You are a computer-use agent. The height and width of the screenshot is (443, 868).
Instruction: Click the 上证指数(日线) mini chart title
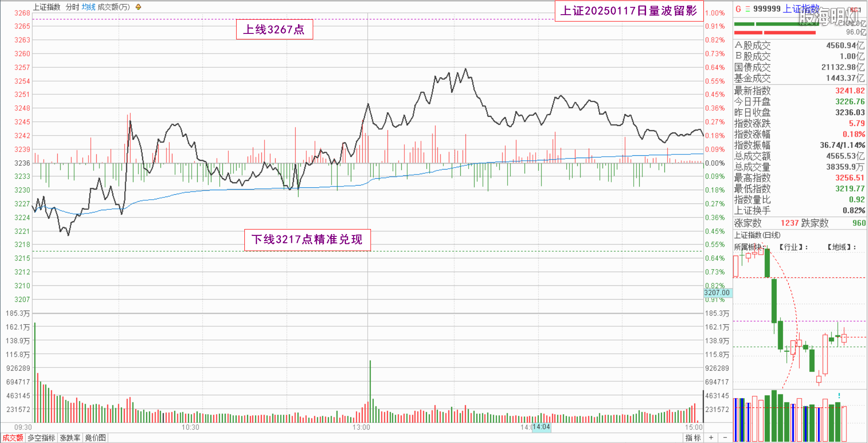757,235
